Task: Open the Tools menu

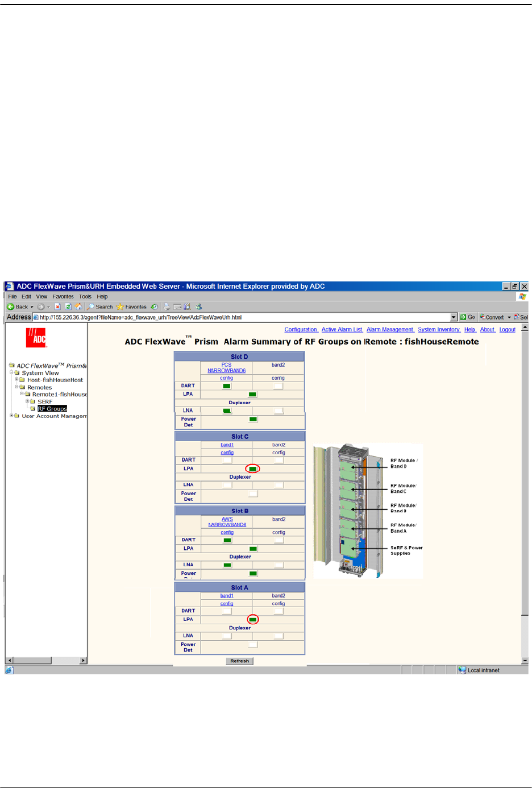Action: pyautogui.click(x=85, y=297)
